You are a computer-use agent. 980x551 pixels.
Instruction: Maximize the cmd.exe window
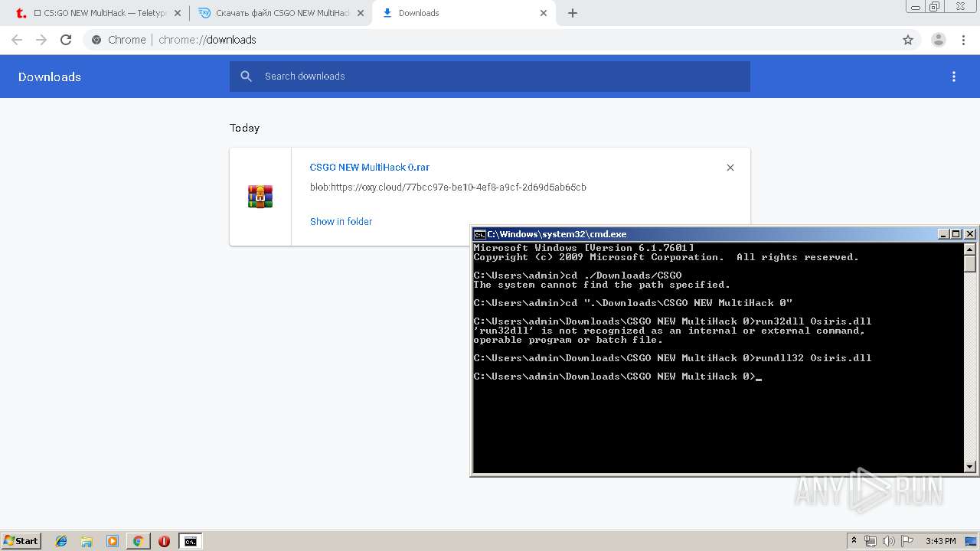click(955, 234)
